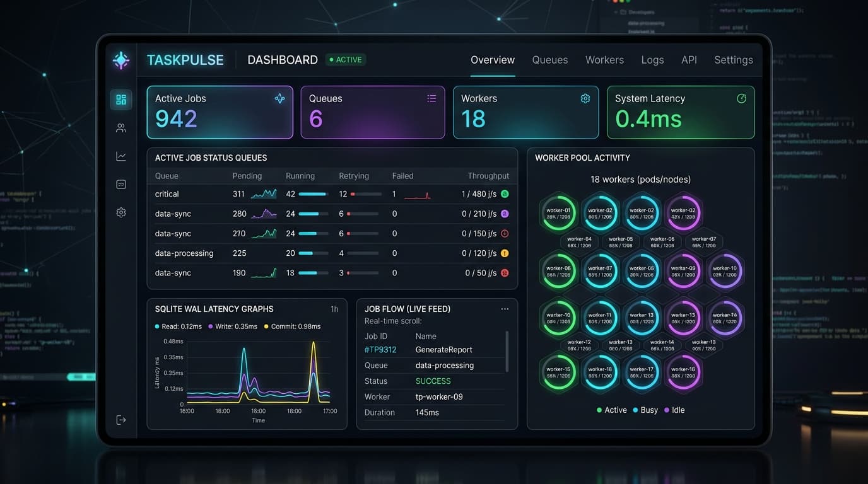Toggle Idle workers in the pool legend
The width and height of the screenshot is (868, 484).
[674, 410]
